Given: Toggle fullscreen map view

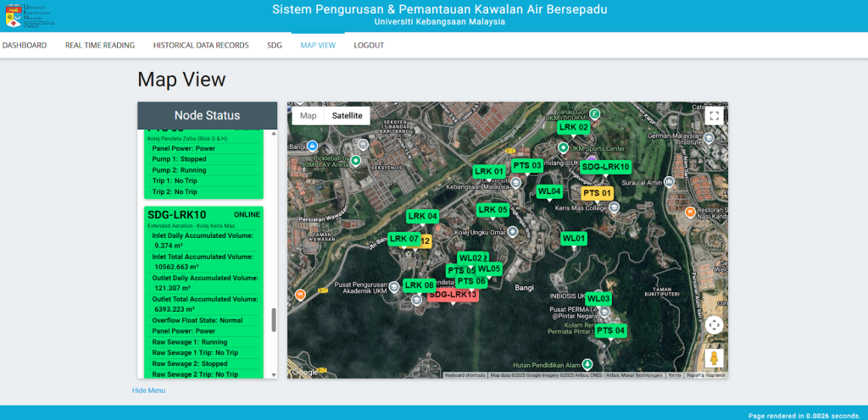Looking at the screenshot, I should [714, 116].
